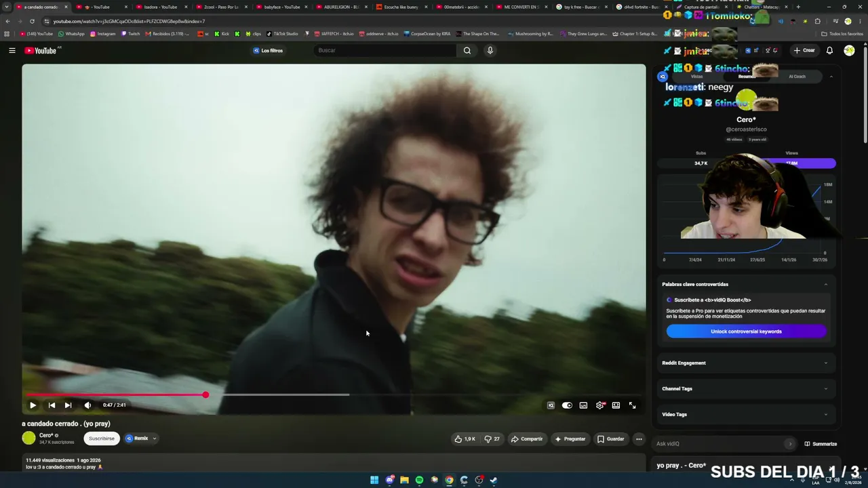Focus the Buscar search field
Screen dimensions: 868x488
[x=385, y=50]
